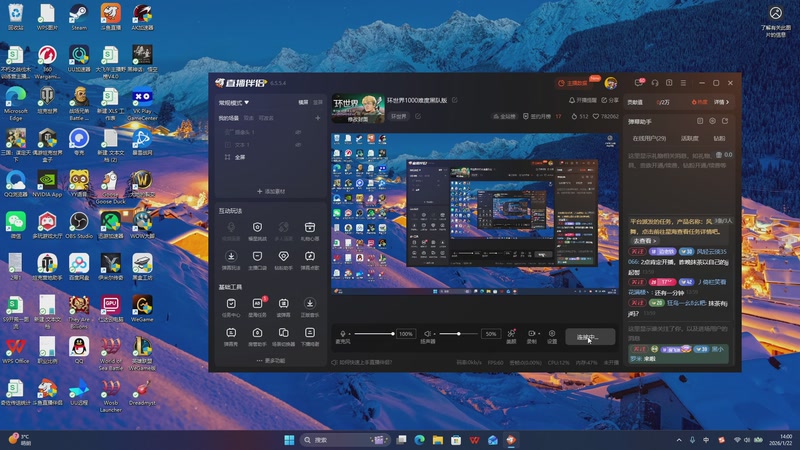Open the record options dropdown arrow
Viewport: 800px width, 450px height.
pyautogui.click(x=539, y=334)
